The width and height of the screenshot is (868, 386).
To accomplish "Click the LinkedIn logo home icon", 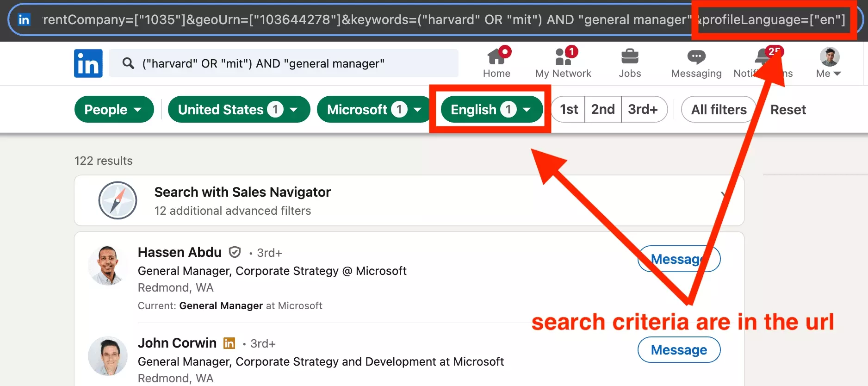I will (88, 63).
